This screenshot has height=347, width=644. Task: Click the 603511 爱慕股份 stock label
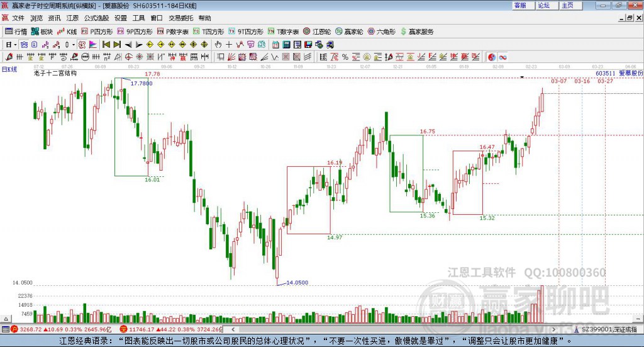point(619,73)
